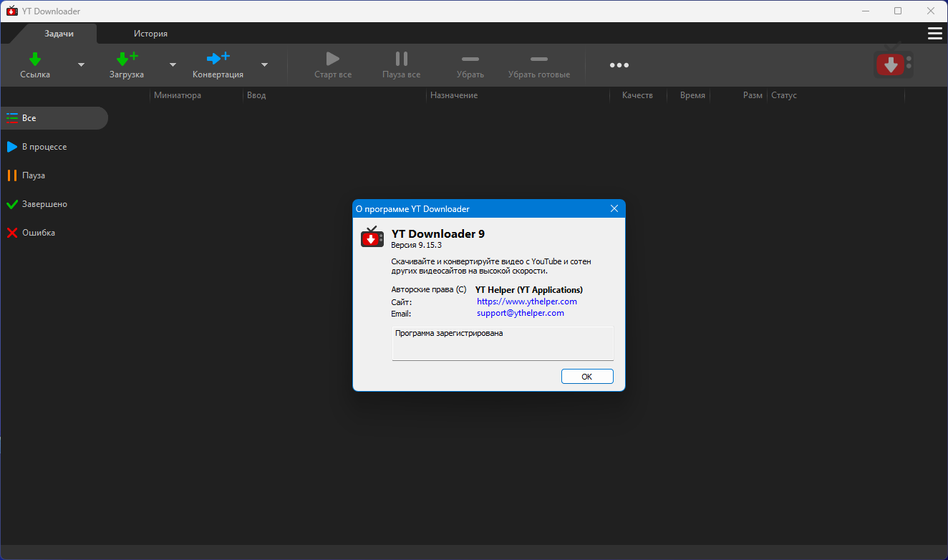Close the О программе dialog
Screen dimensions: 948x560
[x=614, y=208]
